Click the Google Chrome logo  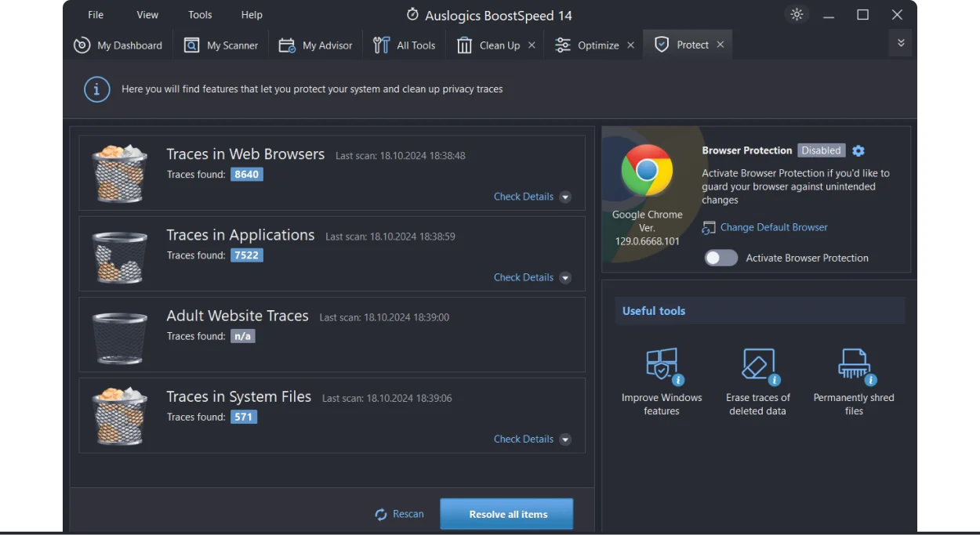[647, 170]
